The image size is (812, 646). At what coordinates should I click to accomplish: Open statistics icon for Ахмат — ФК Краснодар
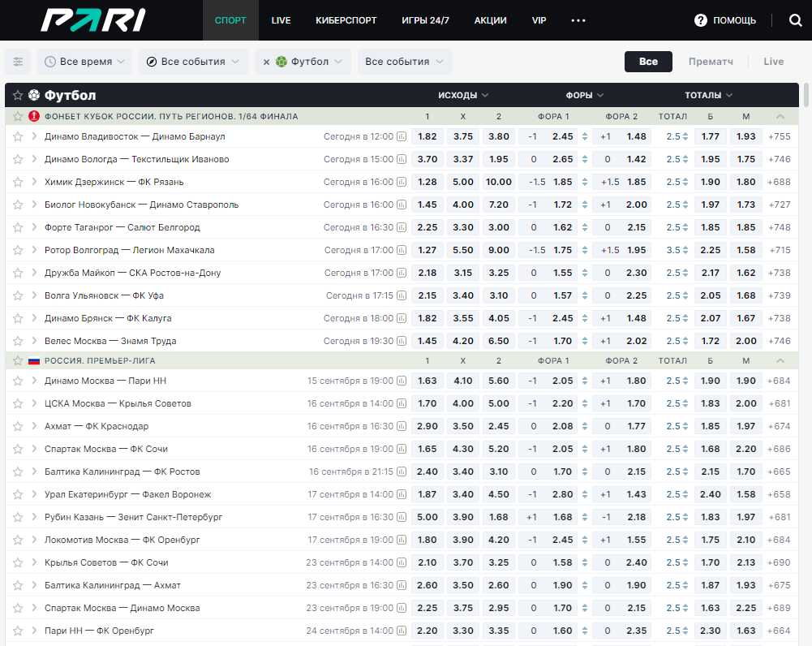402,426
